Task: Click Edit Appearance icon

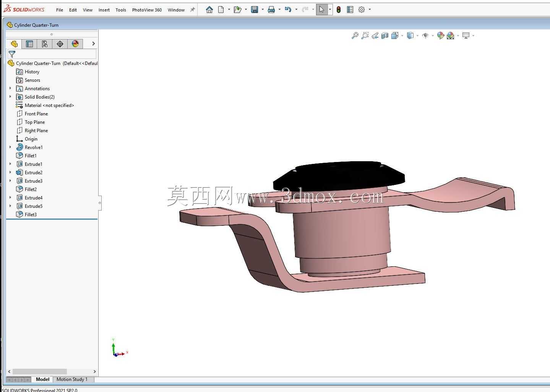Action: coord(441,36)
